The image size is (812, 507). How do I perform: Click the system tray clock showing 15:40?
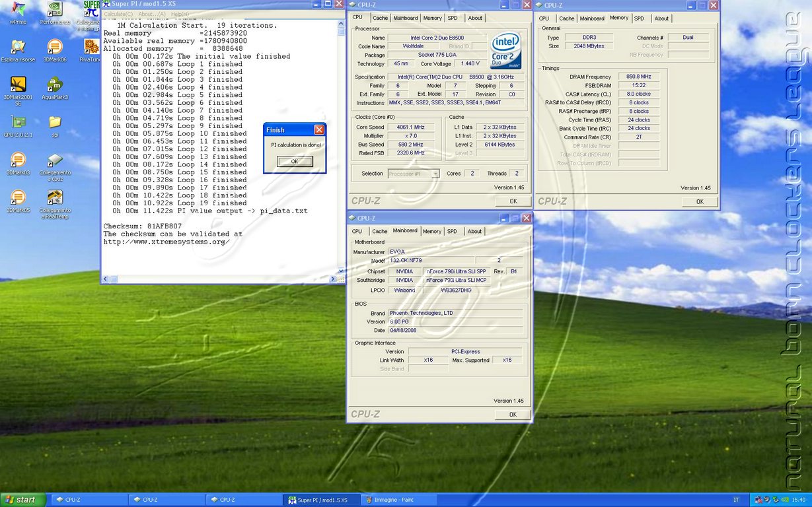coord(798,500)
